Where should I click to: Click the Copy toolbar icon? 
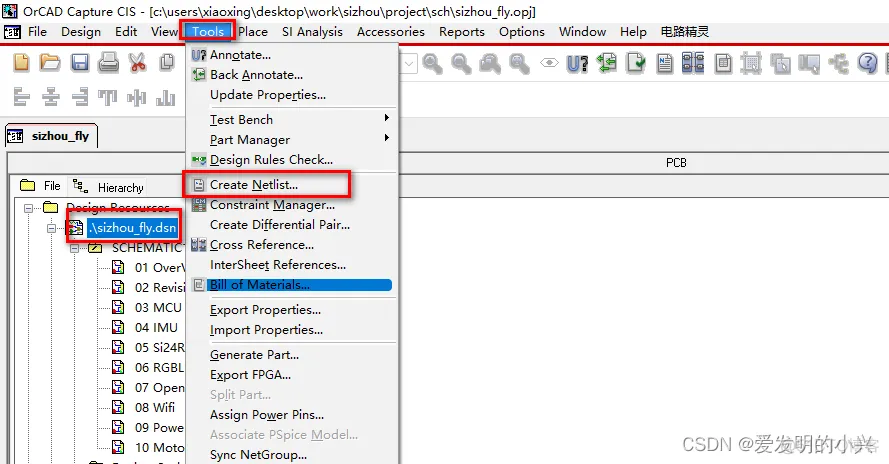pos(167,62)
